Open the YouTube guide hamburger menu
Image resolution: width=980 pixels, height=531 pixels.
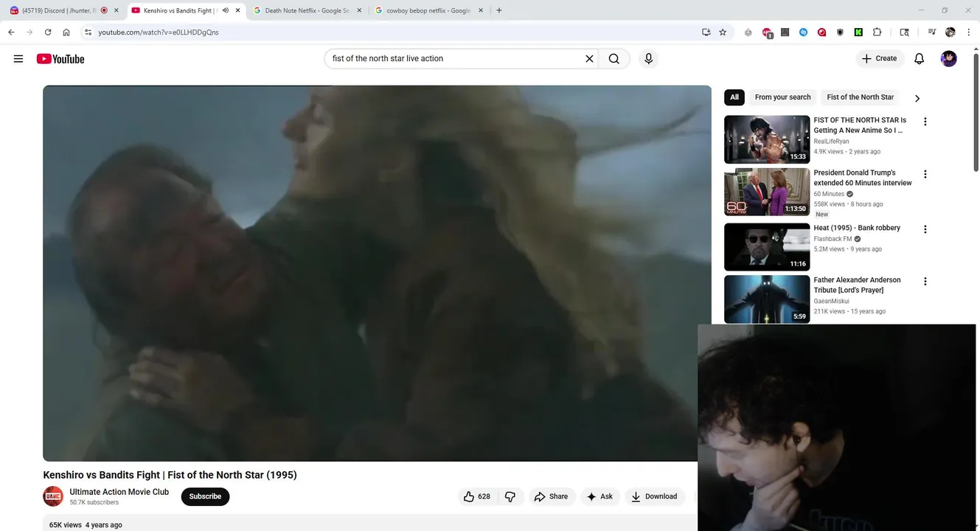[x=18, y=59]
